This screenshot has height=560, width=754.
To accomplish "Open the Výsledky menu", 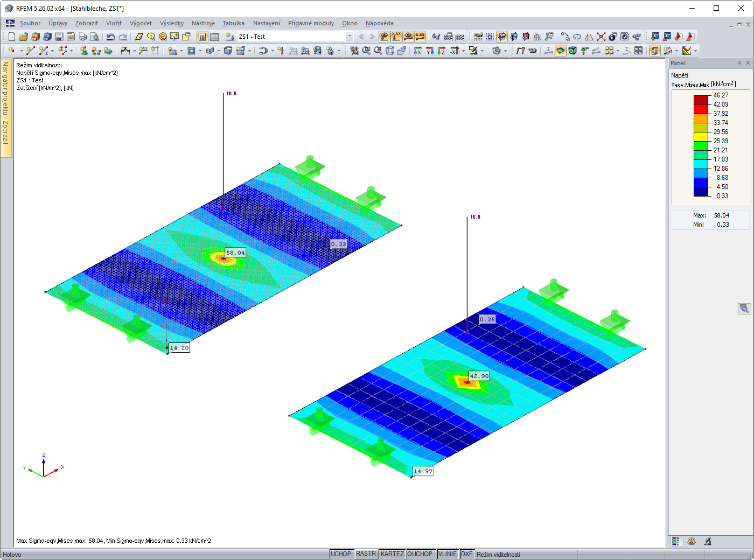I will pos(172,23).
